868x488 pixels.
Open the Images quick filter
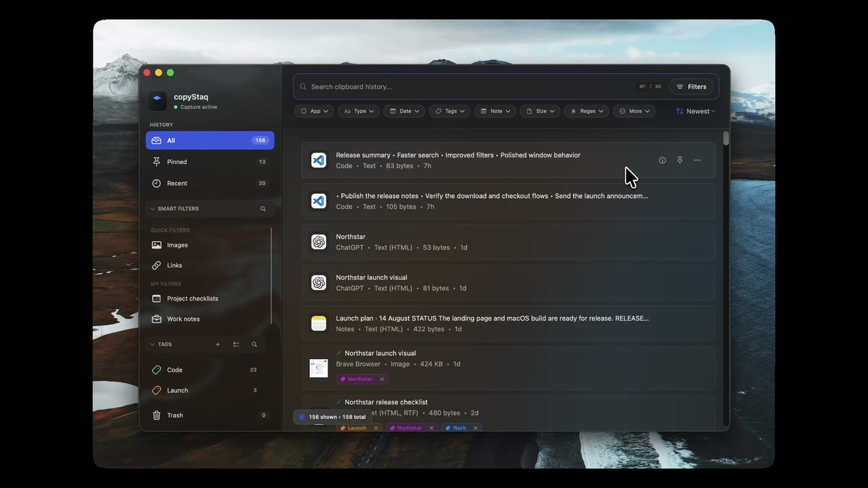point(209,245)
